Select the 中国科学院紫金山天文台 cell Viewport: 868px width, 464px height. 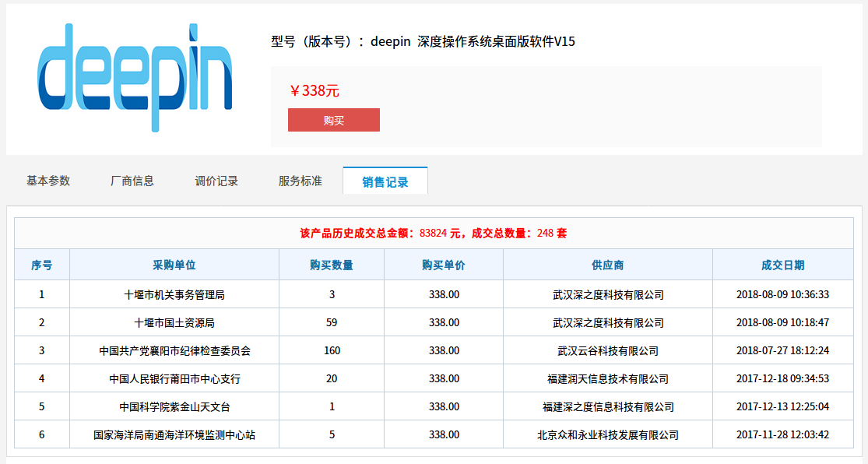pyautogui.click(x=174, y=407)
